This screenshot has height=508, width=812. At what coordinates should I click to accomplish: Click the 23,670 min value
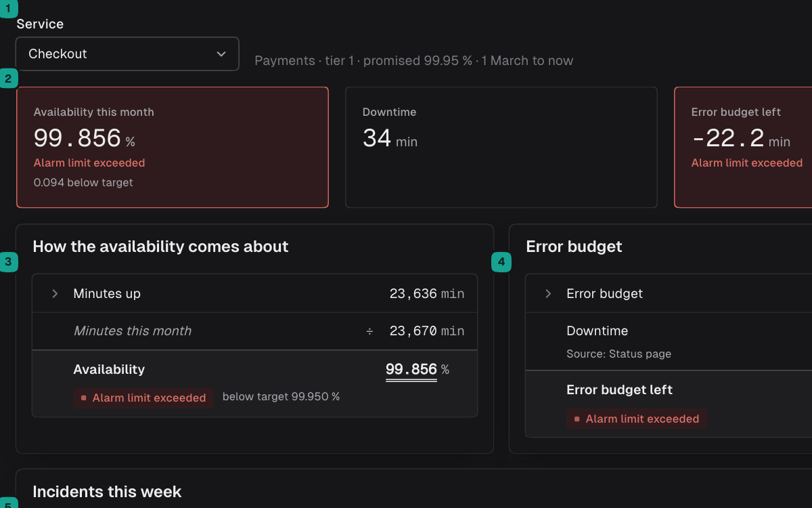[x=427, y=331]
